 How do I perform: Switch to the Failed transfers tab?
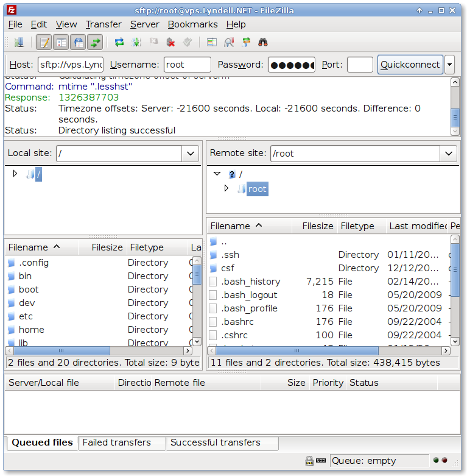click(117, 443)
